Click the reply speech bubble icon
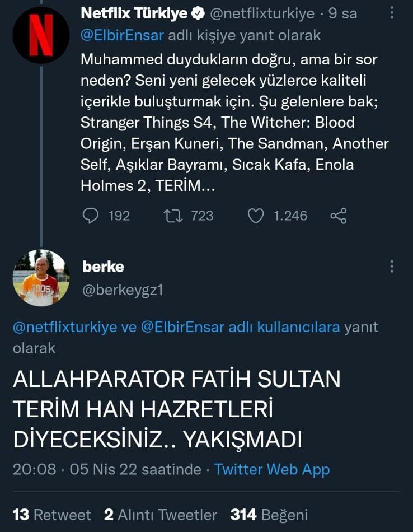This screenshot has height=532, width=413. (x=91, y=216)
